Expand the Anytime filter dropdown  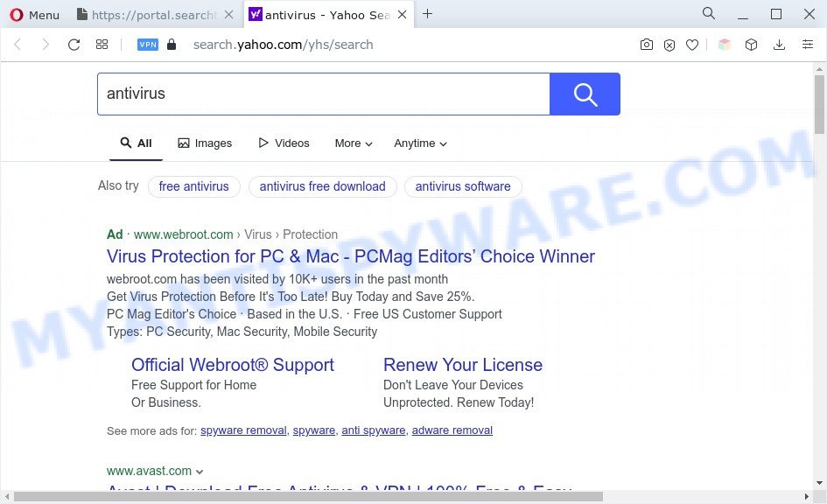(x=420, y=143)
